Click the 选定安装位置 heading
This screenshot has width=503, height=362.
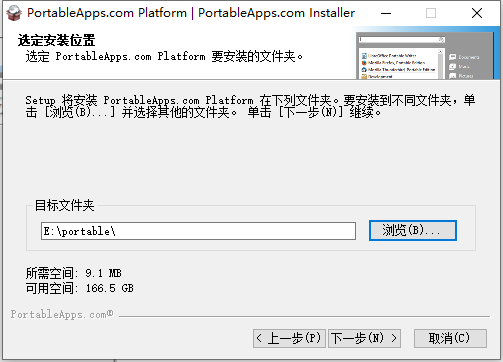coord(57,40)
